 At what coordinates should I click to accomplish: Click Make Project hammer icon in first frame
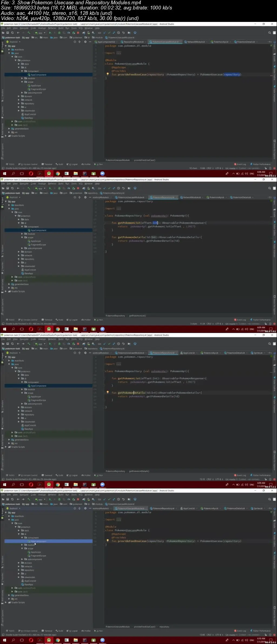point(29,33)
